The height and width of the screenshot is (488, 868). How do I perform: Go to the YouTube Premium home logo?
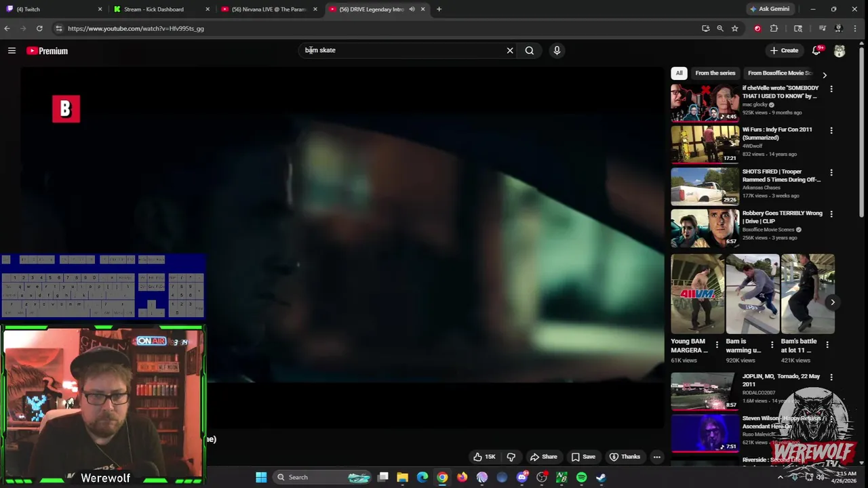coord(47,51)
